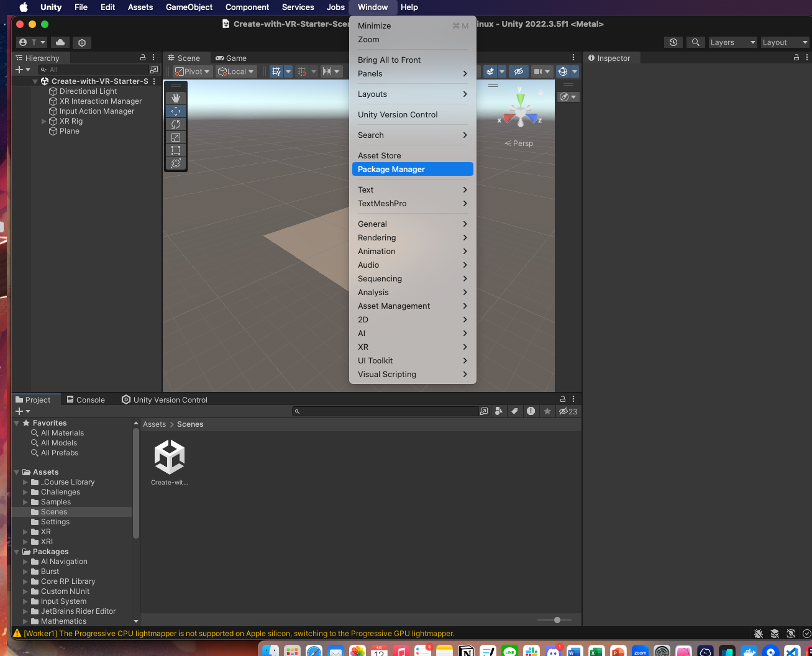Toggle hidden objects visibility in Scene view
This screenshot has height=656, width=812.
pyautogui.click(x=518, y=71)
